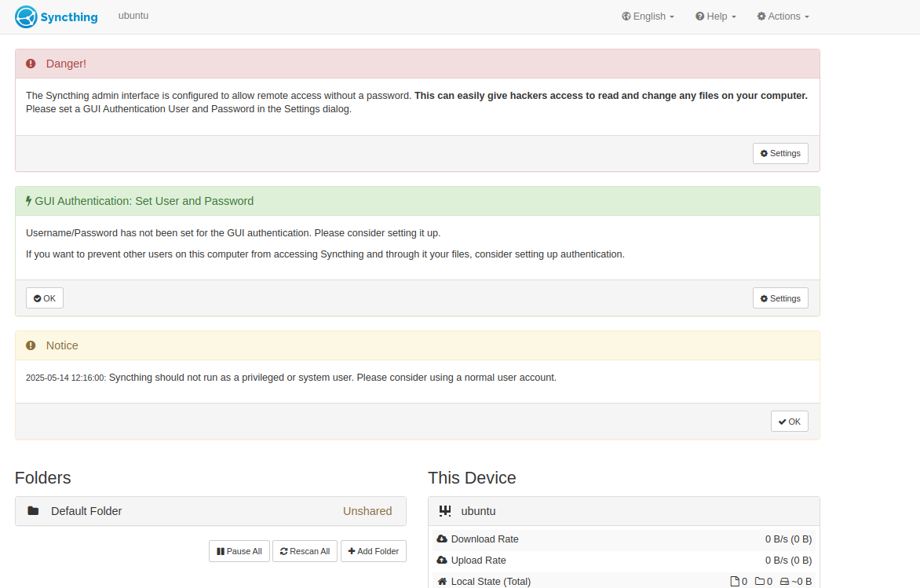Viewport: 920px width, 588px height.
Task: Open Settings from the Danger alert
Action: pyautogui.click(x=780, y=153)
